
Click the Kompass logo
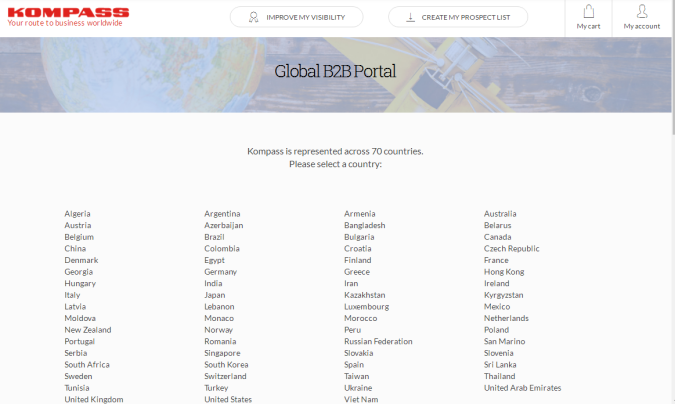pyautogui.click(x=68, y=16)
